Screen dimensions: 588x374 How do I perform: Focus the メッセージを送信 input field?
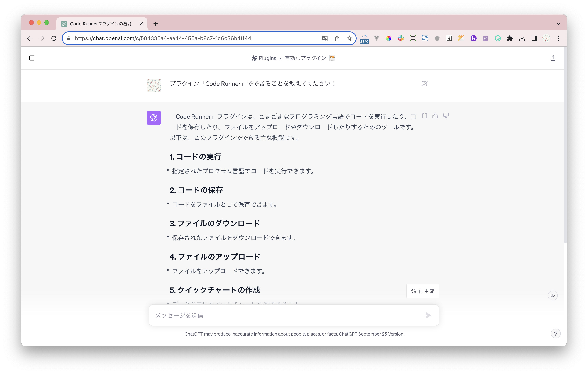281,315
